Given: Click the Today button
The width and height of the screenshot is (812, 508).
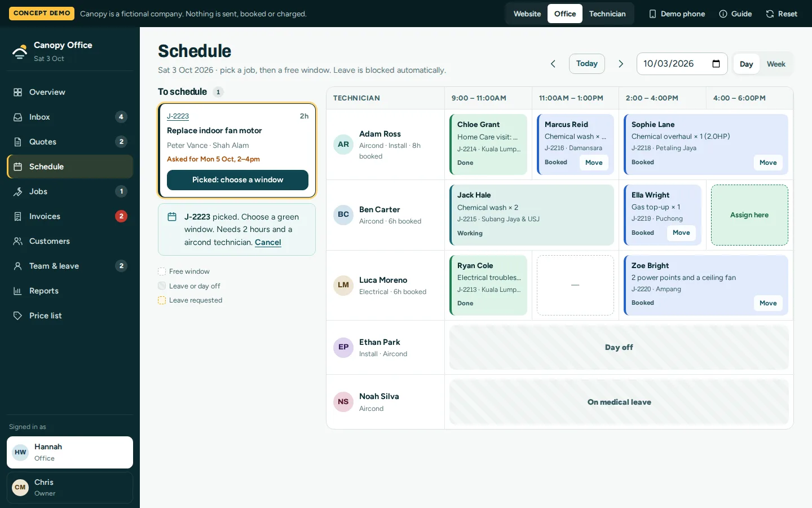Looking at the screenshot, I should [587, 64].
